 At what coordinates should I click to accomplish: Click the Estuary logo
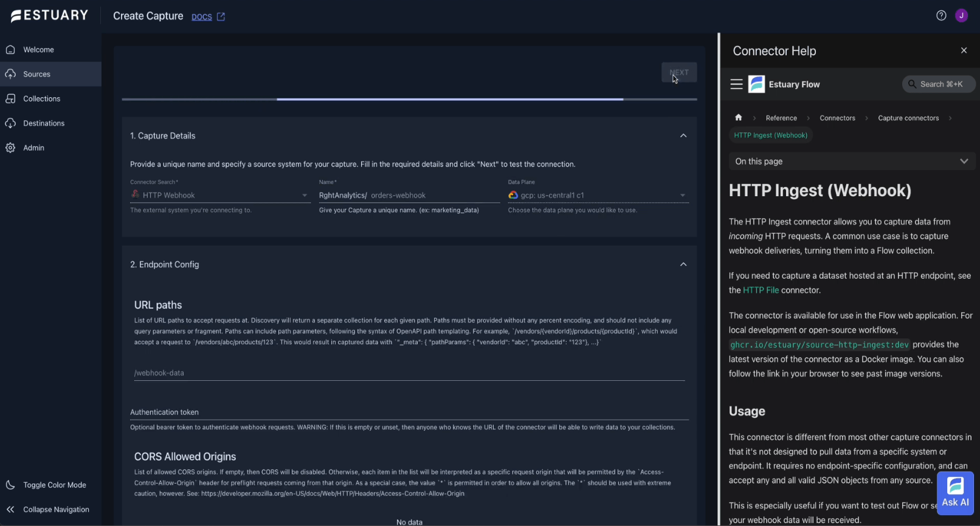click(x=49, y=16)
